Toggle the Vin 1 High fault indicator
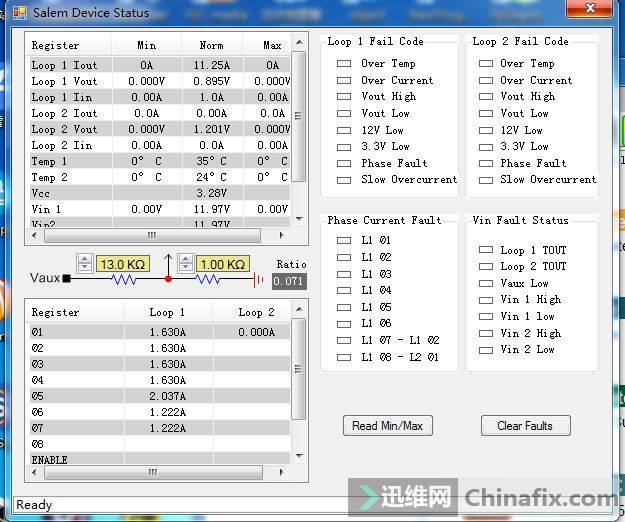The image size is (625, 522). coord(485,300)
